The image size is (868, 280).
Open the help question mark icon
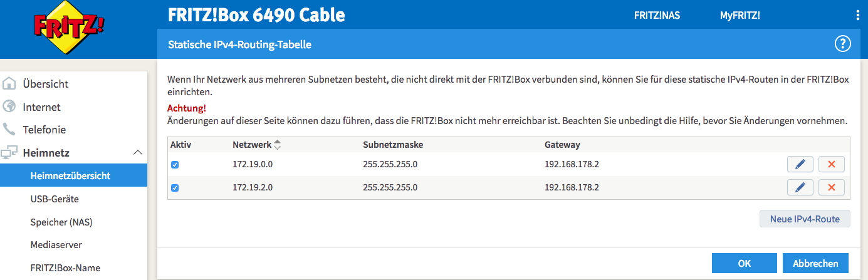(x=842, y=44)
